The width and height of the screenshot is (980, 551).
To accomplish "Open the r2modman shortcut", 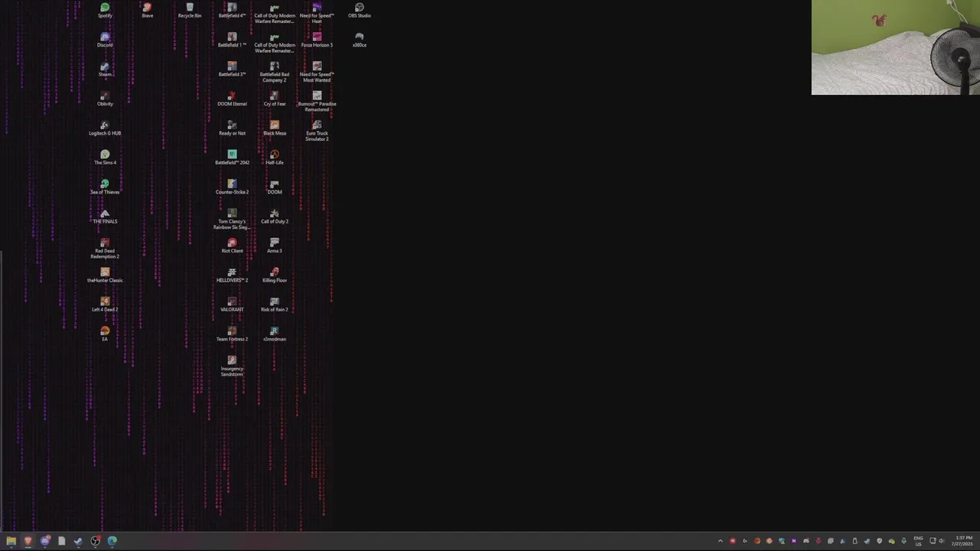I will coord(274,334).
